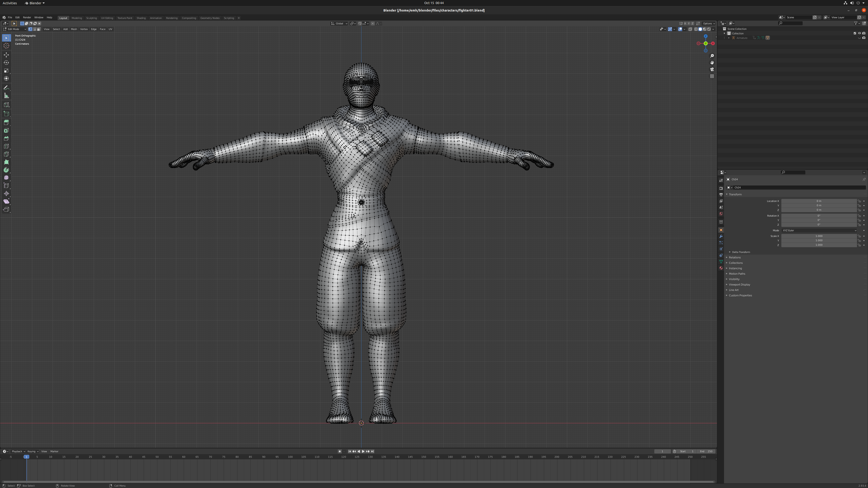Open the Object Data properties green triangle tab
The image size is (868, 488).
coord(721,262)
